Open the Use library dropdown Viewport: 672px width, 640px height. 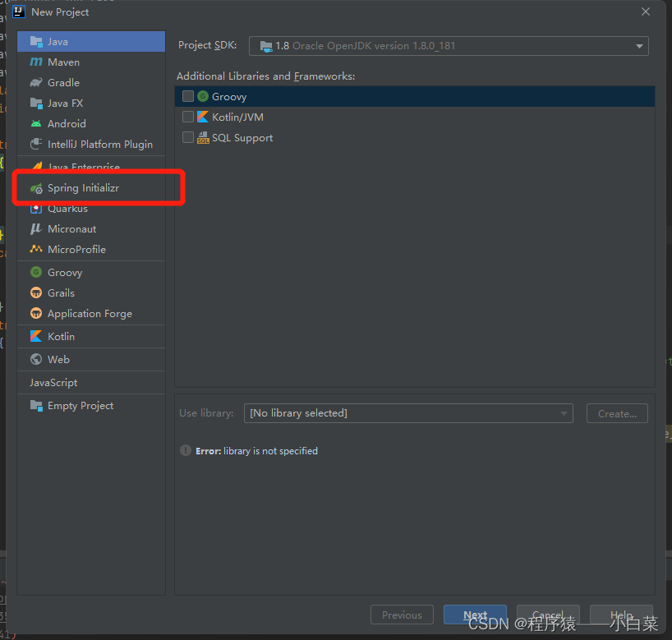408,413
